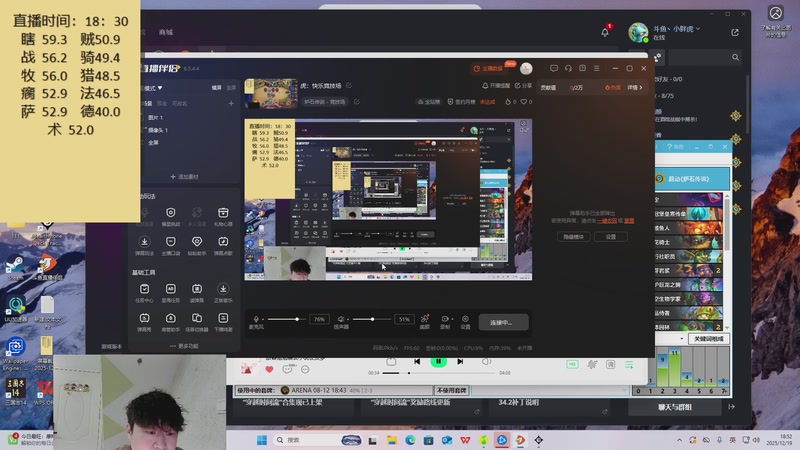Open the hamburger menu in the companion title bar
The image size is (800, 450).
click(x=596, y=68)
